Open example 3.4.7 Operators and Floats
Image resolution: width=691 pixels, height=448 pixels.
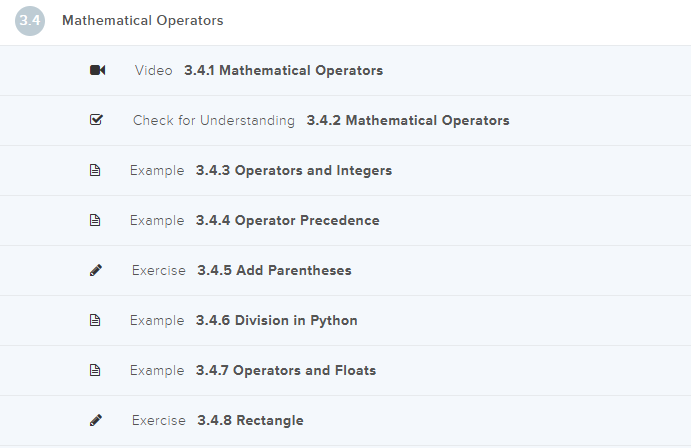pos(286,371)
